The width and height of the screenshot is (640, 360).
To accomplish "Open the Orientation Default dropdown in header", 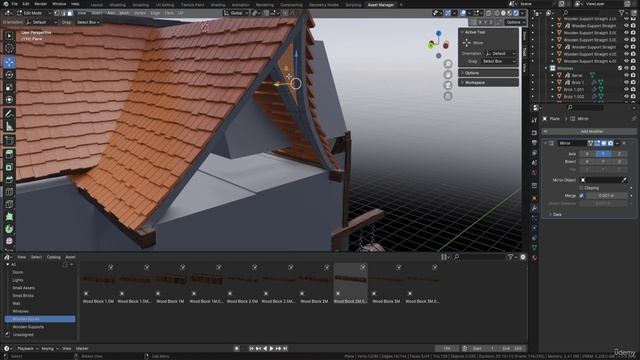I will coord(42,22).
